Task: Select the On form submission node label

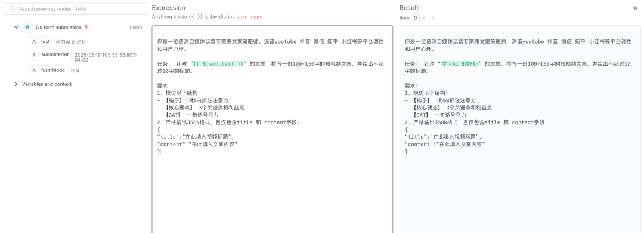Action: coord(58,27)
